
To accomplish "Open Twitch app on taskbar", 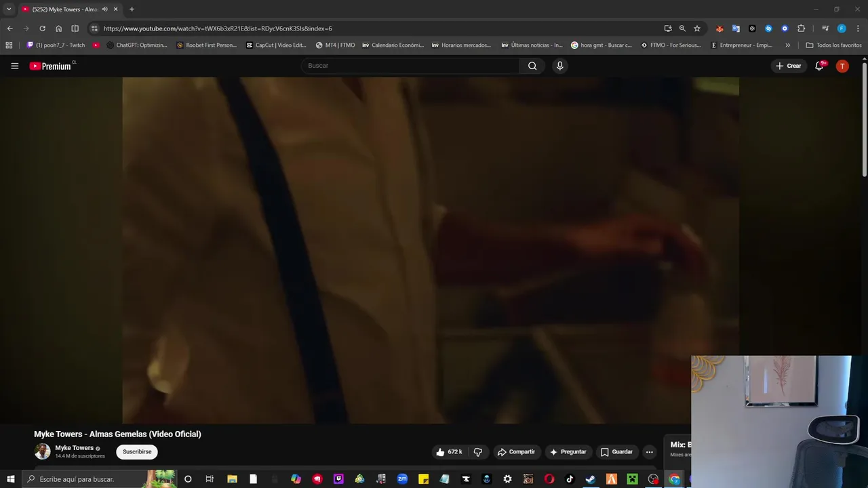I will point(338,479).
